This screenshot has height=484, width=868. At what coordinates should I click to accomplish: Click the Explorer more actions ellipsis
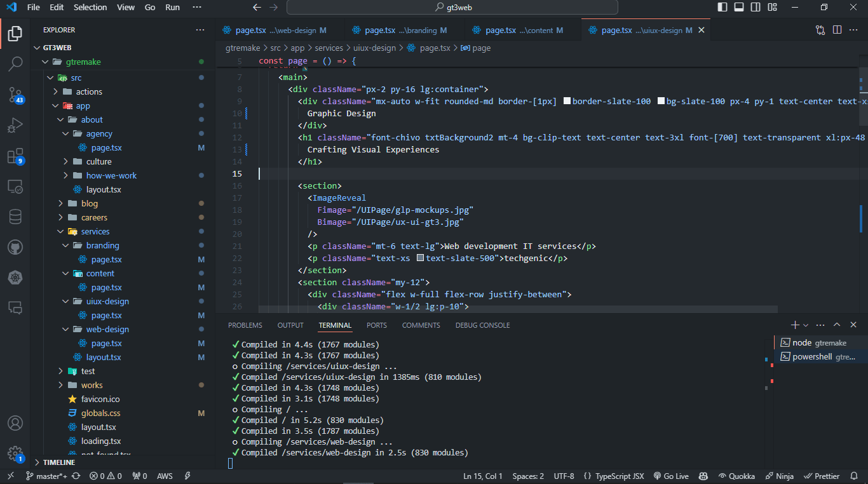pos(200,30)
